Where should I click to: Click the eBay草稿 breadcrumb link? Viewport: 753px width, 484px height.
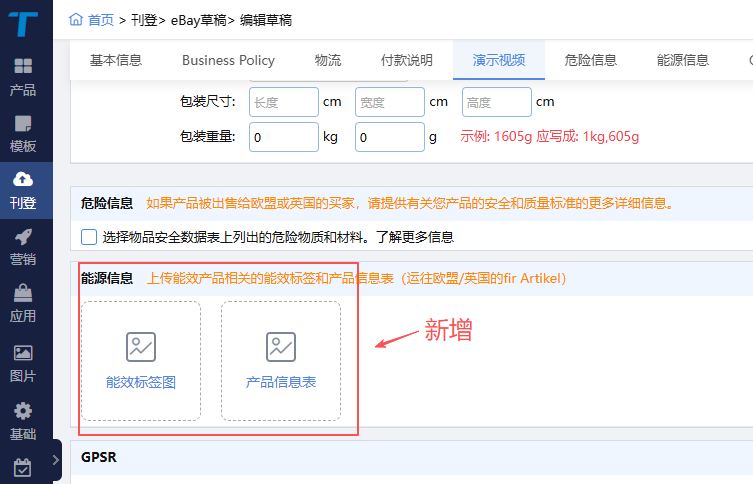coord(203,20)
